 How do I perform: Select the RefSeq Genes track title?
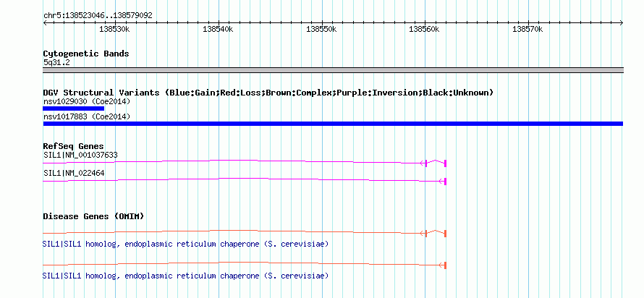point(74,146)
